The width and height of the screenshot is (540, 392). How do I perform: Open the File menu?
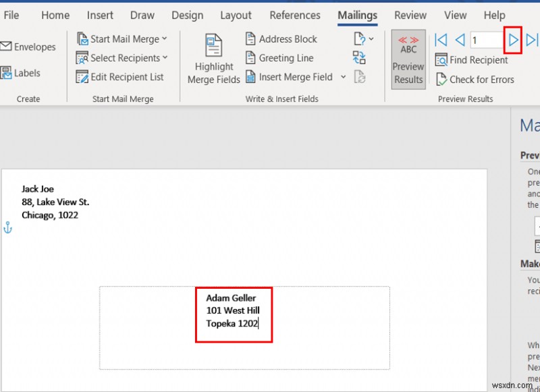point(11,15)
